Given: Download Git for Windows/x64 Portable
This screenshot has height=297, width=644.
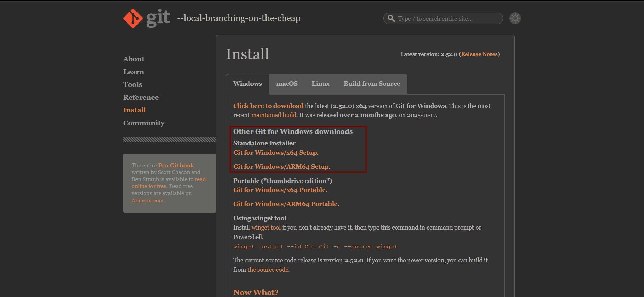Looking at the screenshot, I should (x=279, y=190).
